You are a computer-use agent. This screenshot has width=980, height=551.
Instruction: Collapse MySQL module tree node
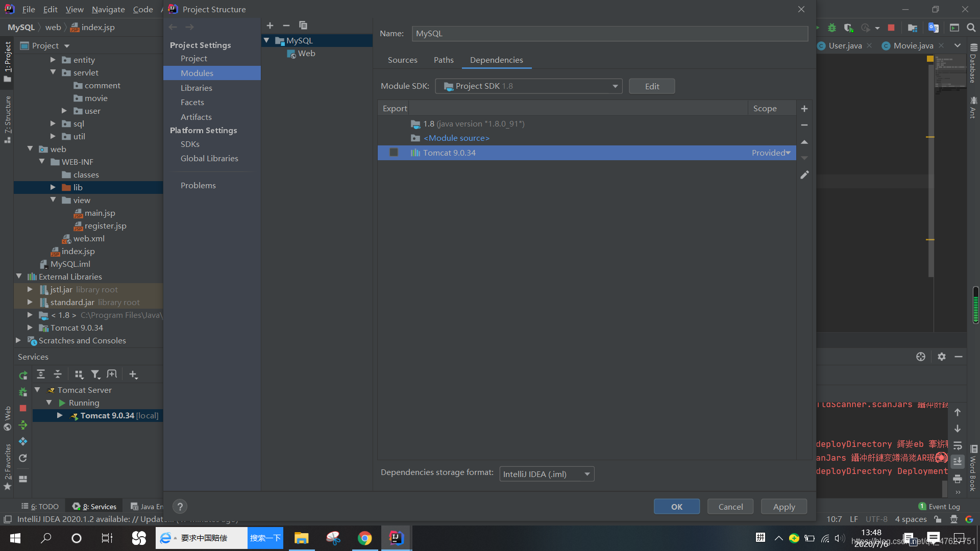click(x=266, y=40)
